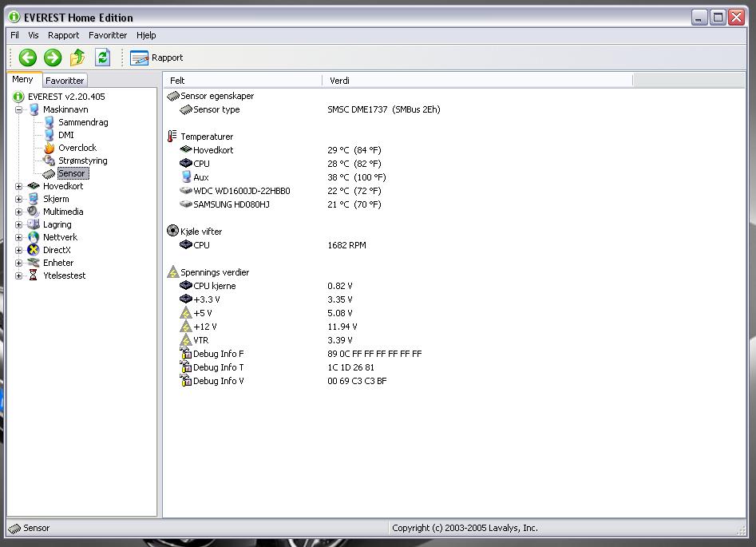Click the Verdi column header
The height and width of the screenshot is (547, 756).
pyautogui.click(x=477, y=81)
